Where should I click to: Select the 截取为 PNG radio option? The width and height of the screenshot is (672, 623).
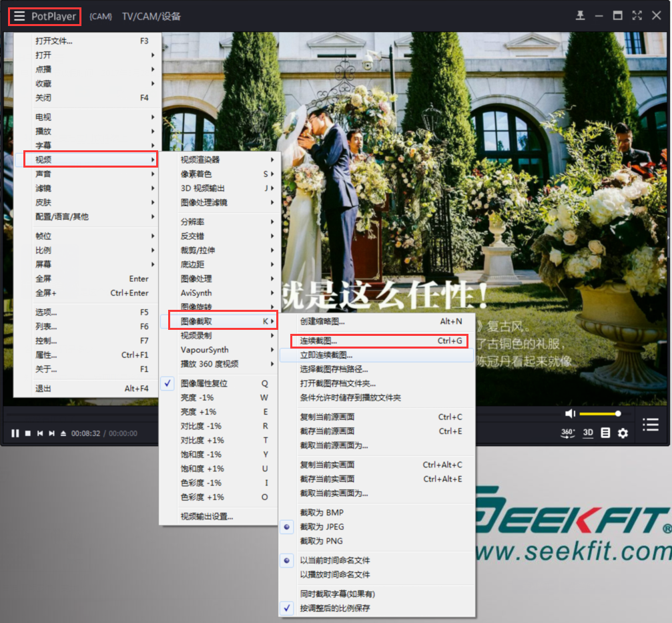(x=322, y=541)
